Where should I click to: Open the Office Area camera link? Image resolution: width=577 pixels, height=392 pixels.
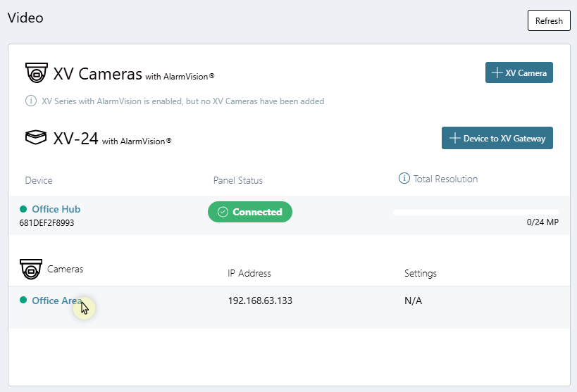56,301
